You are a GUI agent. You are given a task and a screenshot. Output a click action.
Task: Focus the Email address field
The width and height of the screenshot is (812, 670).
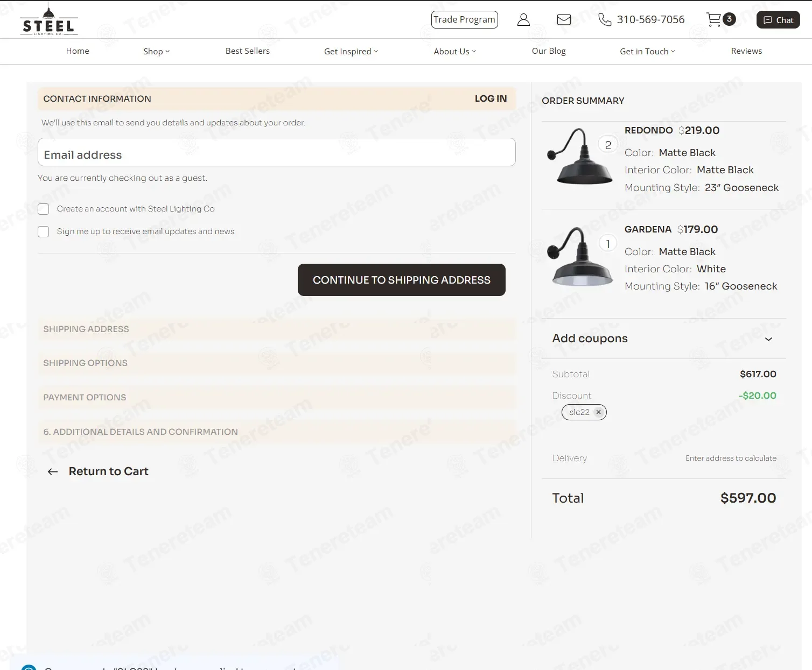tap(277, 152)
